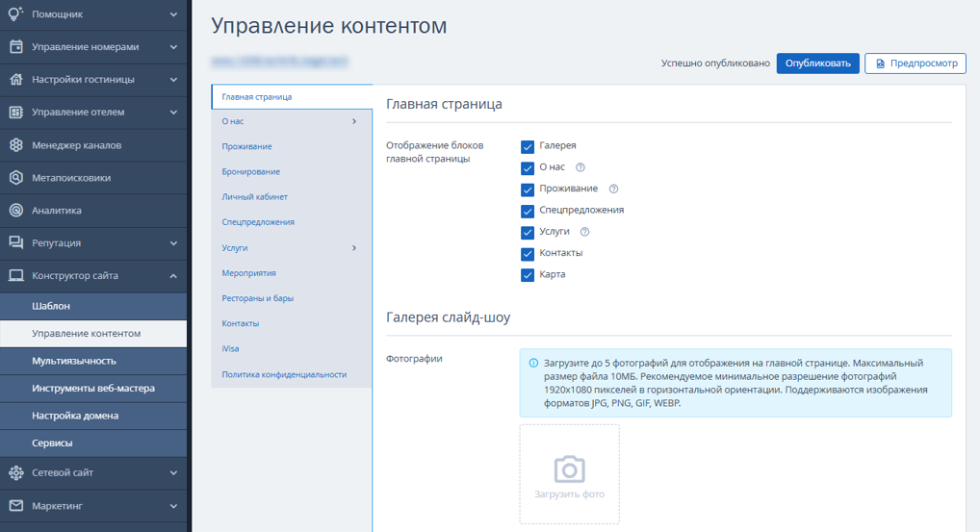This screenshot has width=980, height=532.
Task: Select Политика конфиденциальности in content menu
Action: 284,374
